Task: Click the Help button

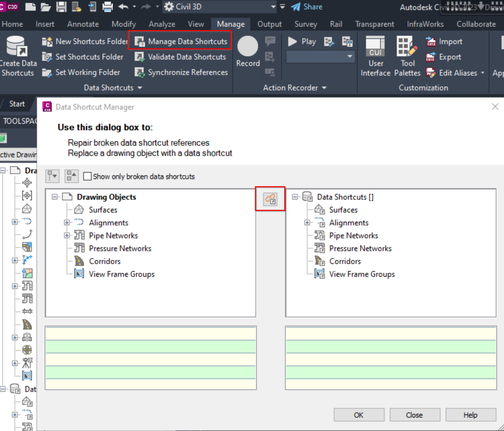Action: coord(470,415)
